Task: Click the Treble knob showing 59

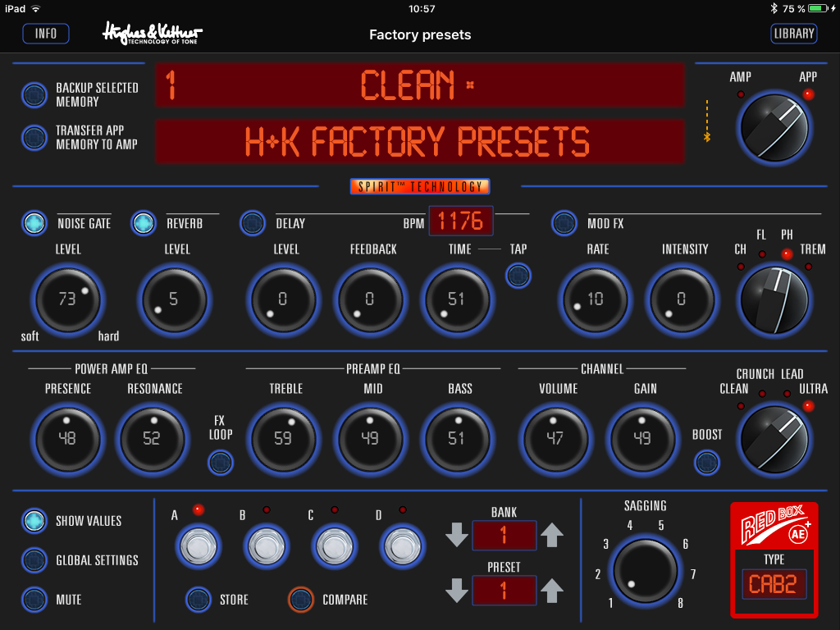Action: pos(283,439)
